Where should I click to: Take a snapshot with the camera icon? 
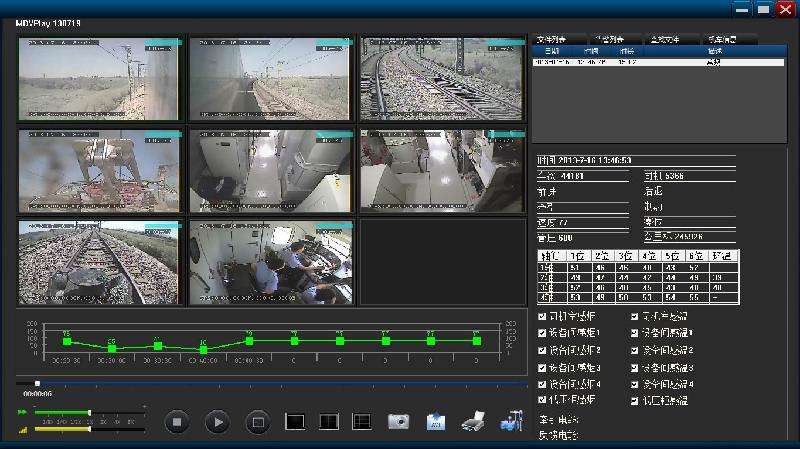point(399,422)
